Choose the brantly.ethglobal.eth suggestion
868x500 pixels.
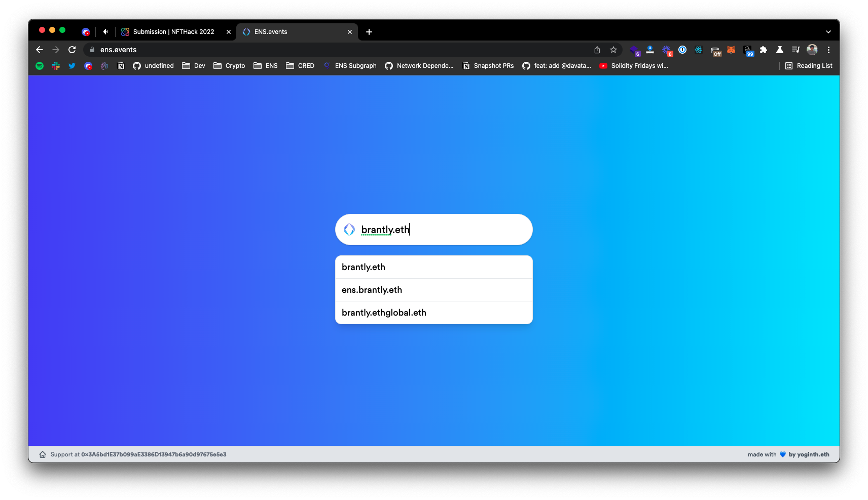point(434,313)
